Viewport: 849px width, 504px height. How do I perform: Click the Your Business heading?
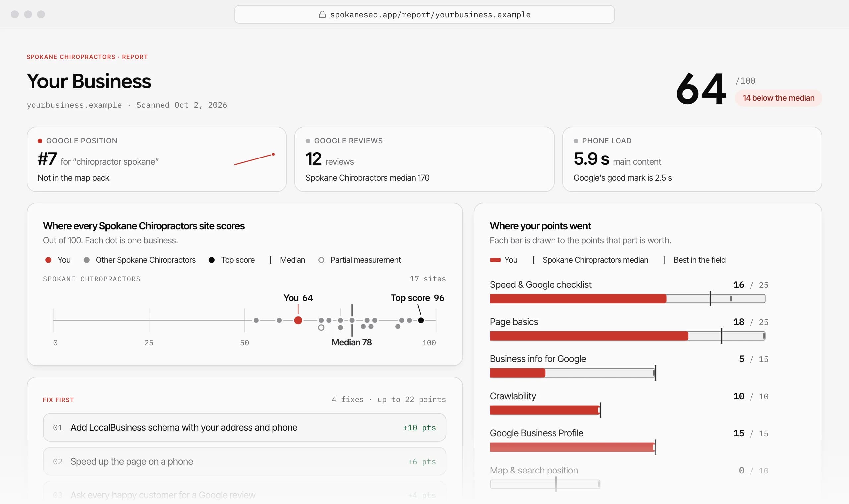pos(89,81)
